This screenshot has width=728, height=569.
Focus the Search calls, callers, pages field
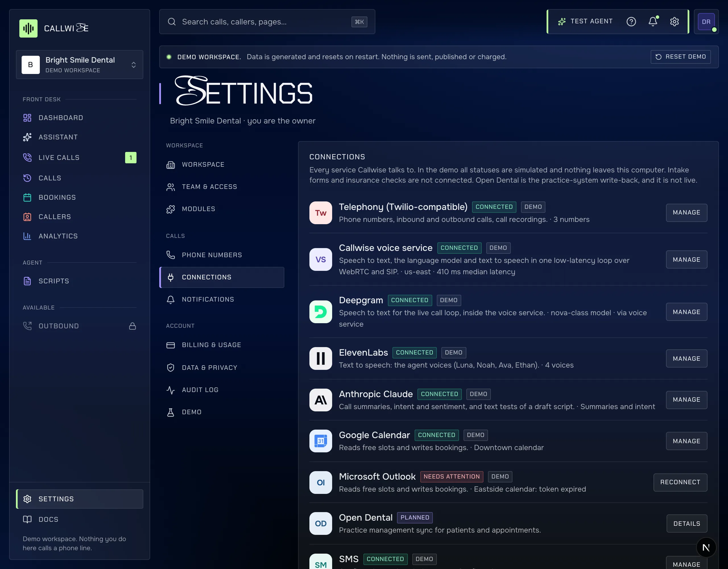tap(267, 22)
